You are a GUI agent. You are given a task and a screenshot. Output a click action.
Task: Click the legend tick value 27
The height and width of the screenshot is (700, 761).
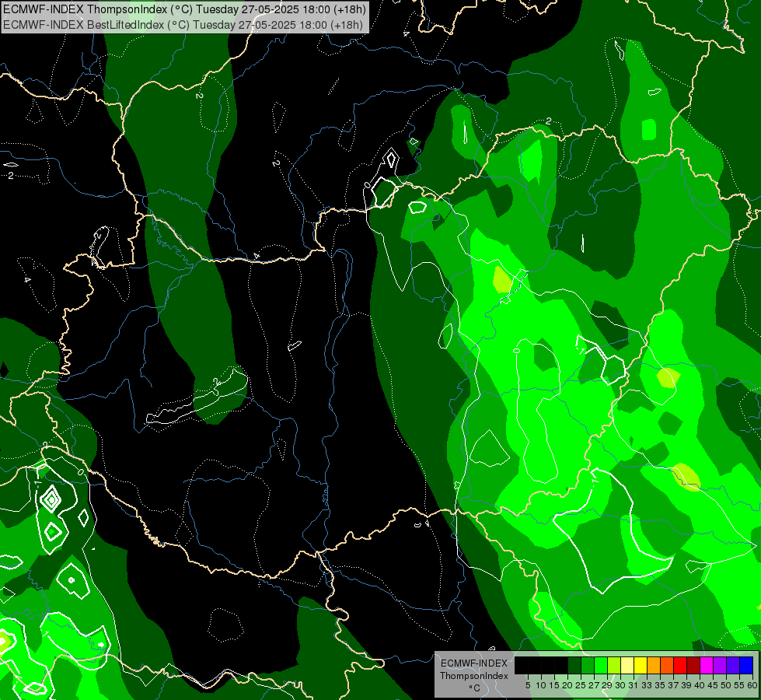coord(594,685)
